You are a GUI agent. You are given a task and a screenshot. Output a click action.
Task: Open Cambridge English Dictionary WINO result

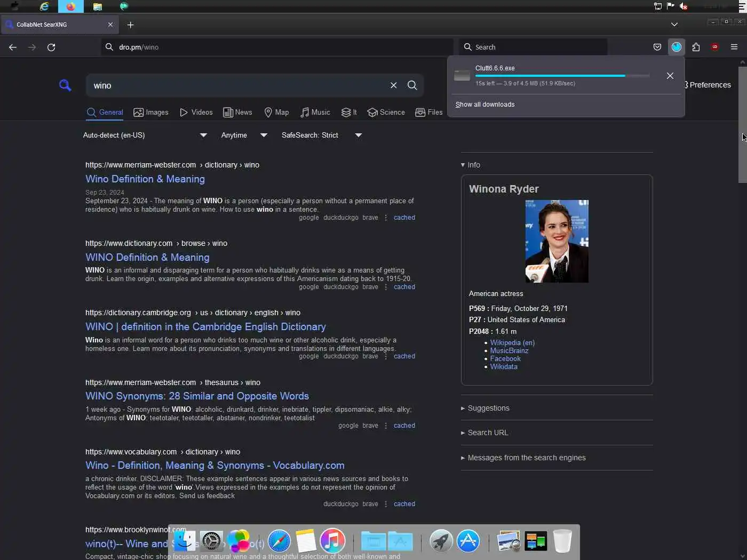(205, 327)
